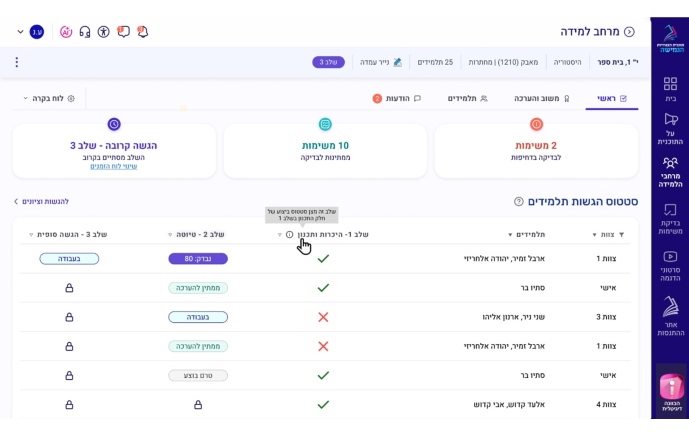Click בעבודה badge in שלב 3 column

click(69, 258)
